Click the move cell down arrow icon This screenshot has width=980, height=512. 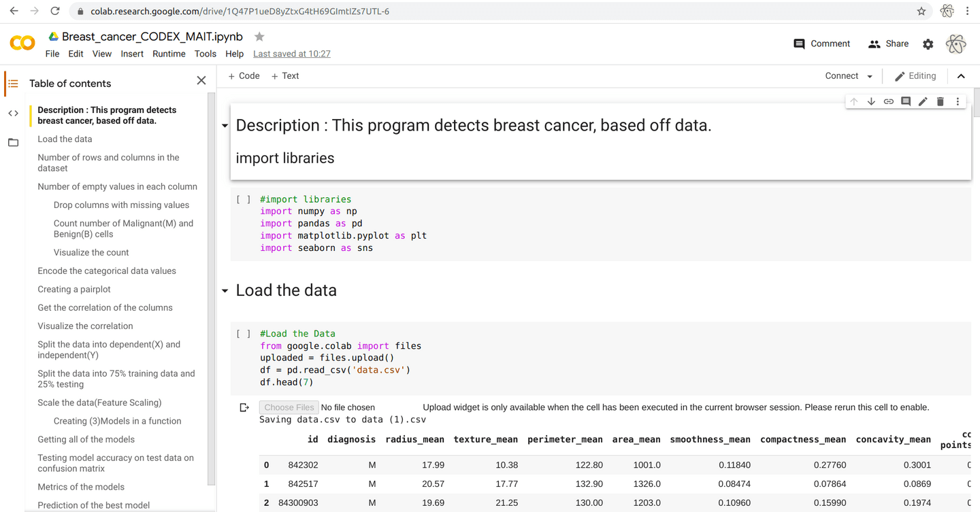click(871, 101)
